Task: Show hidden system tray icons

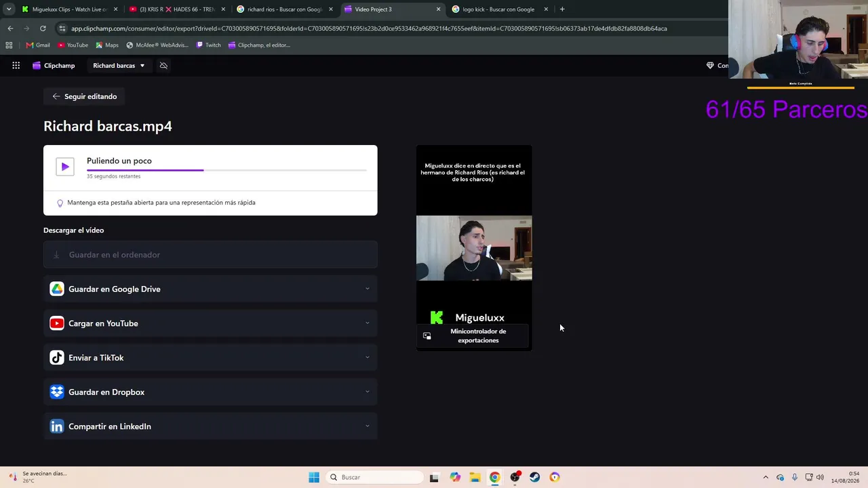Action: point(766,477)
